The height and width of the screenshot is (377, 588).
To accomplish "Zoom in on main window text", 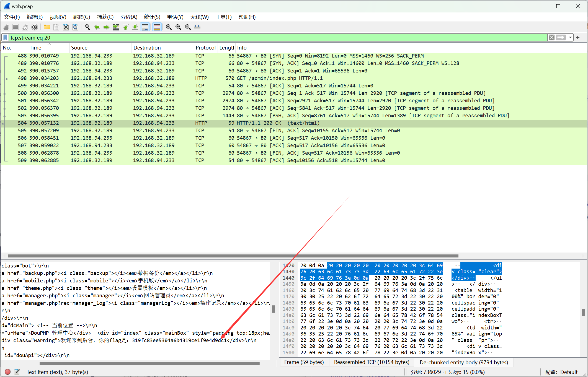I will pyautogui.click(x=169, y=27).
